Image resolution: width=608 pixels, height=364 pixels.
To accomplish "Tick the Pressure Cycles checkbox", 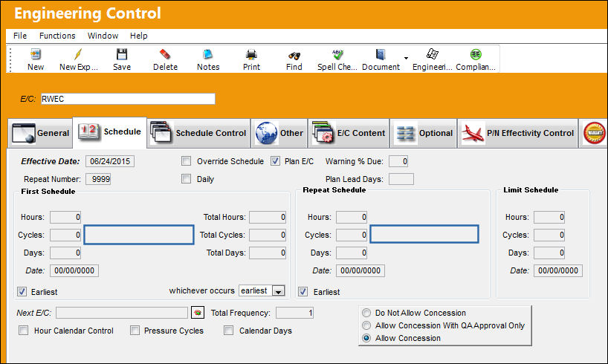I will pos(135,331).
